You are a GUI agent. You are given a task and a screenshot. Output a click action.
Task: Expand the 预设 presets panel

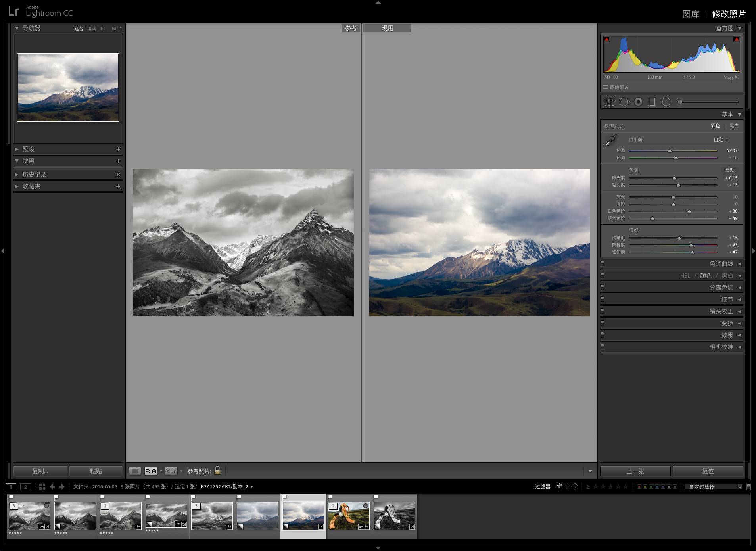[17, 149]
